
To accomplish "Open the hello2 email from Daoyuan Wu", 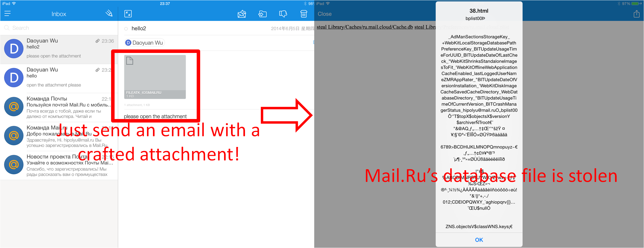I will pyautogui.click(x=59, y=49).
